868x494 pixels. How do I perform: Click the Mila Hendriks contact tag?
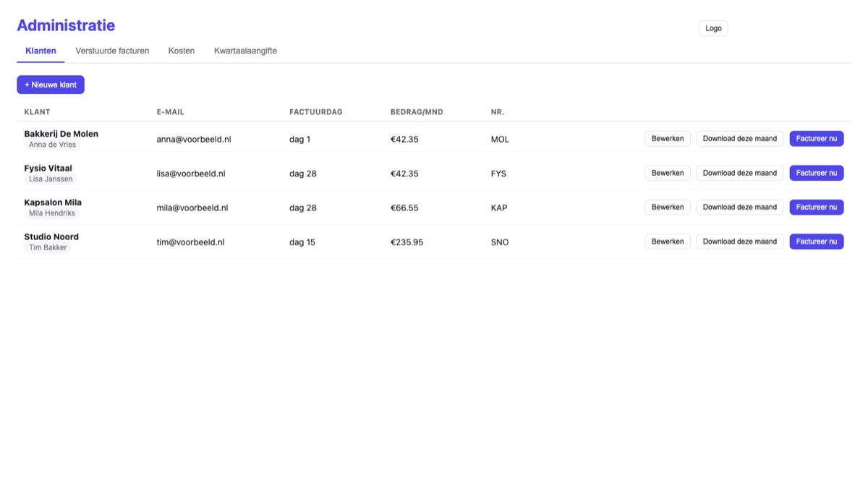coord(51,213)
